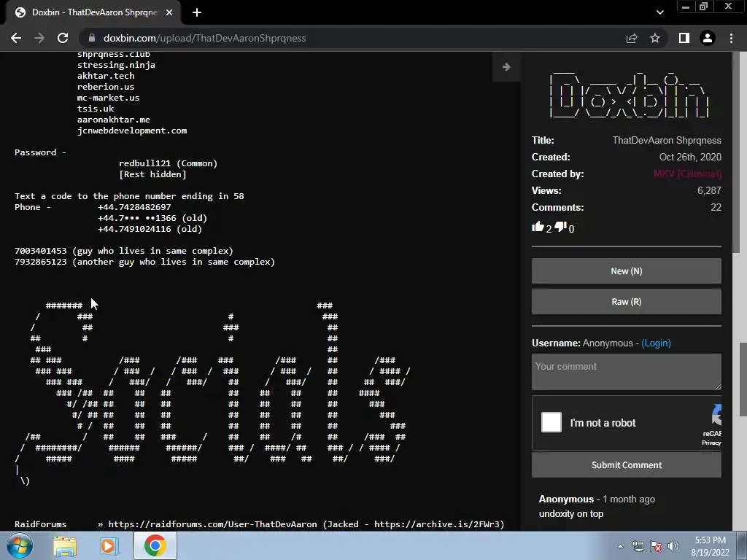Viewport: 747px width, 560px height.
Task: Check the I'm not a robot box
Action: [551, 422]
